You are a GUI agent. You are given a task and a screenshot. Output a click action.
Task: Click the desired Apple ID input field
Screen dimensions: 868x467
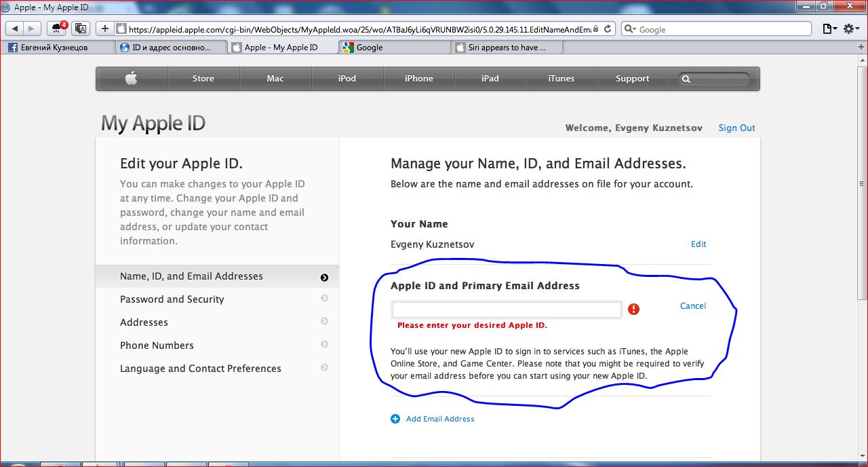point(507,310)
